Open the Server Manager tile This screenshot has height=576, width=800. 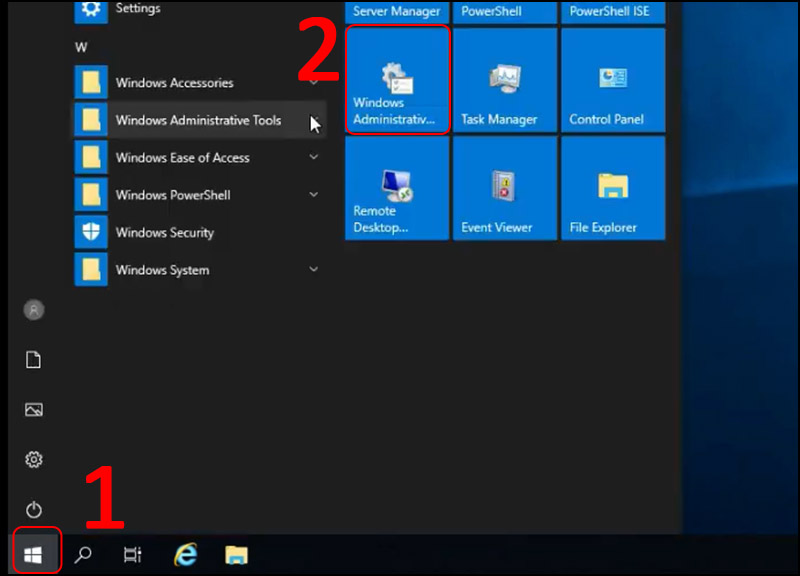[x=396, y=8]
